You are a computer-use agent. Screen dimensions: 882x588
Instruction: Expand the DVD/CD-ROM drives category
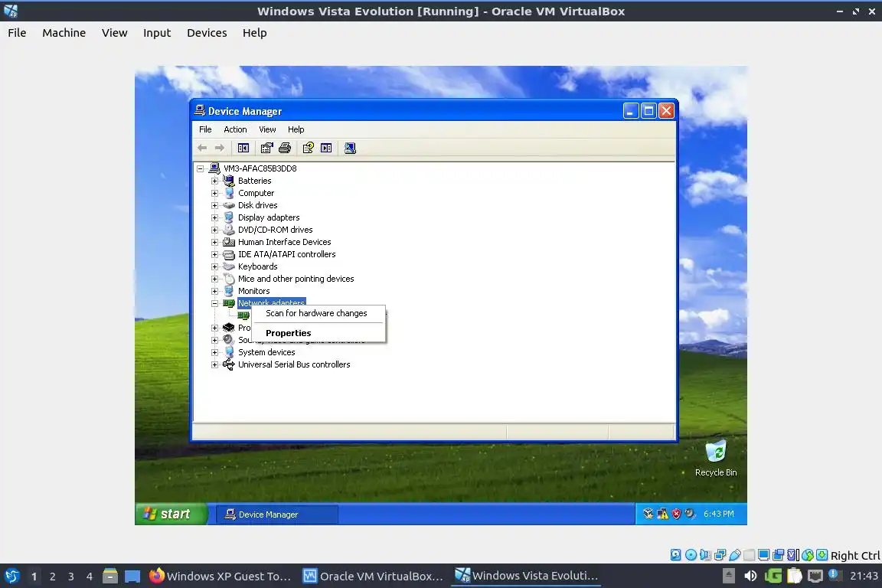pos(214,230)
